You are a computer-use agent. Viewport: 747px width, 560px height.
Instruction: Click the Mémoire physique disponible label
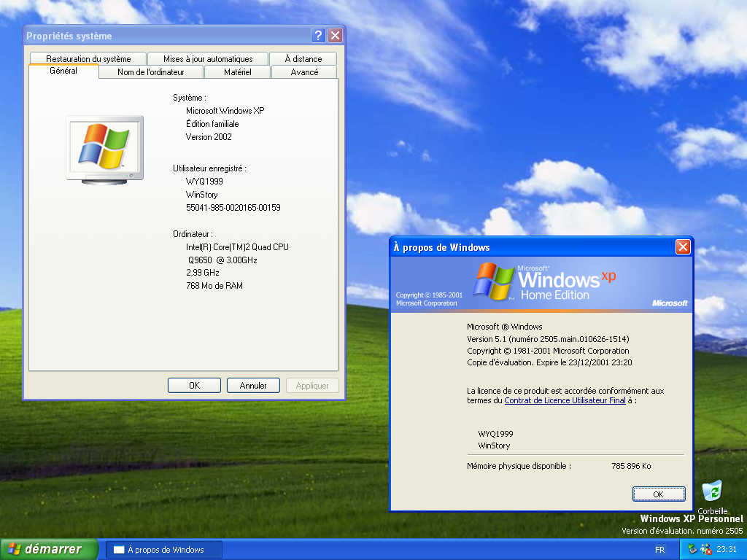click(519, 466)
